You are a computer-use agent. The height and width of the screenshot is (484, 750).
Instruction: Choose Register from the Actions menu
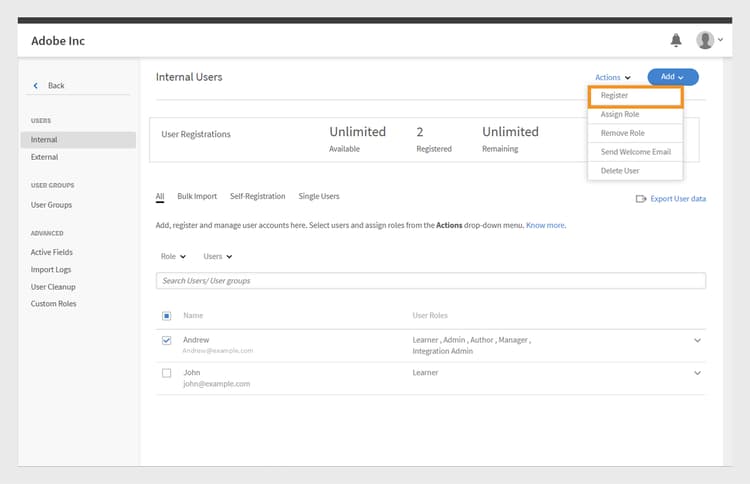coord(635,96)
